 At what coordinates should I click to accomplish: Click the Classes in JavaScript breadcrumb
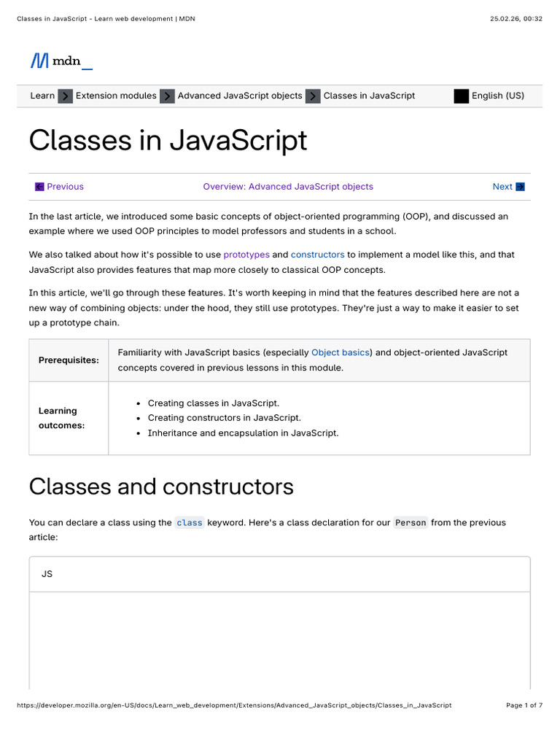pyautogui.click(x=369, y=96)
